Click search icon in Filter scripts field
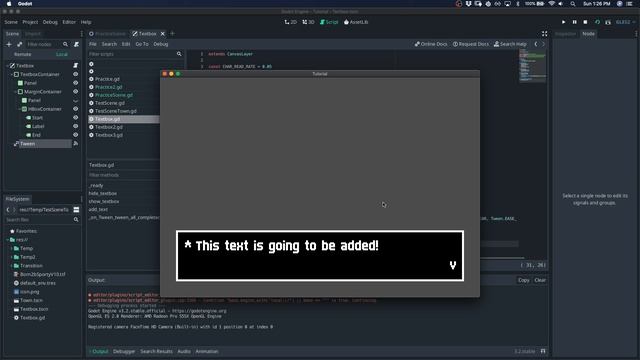Screen dimensions: 640x360 point(179,54)
